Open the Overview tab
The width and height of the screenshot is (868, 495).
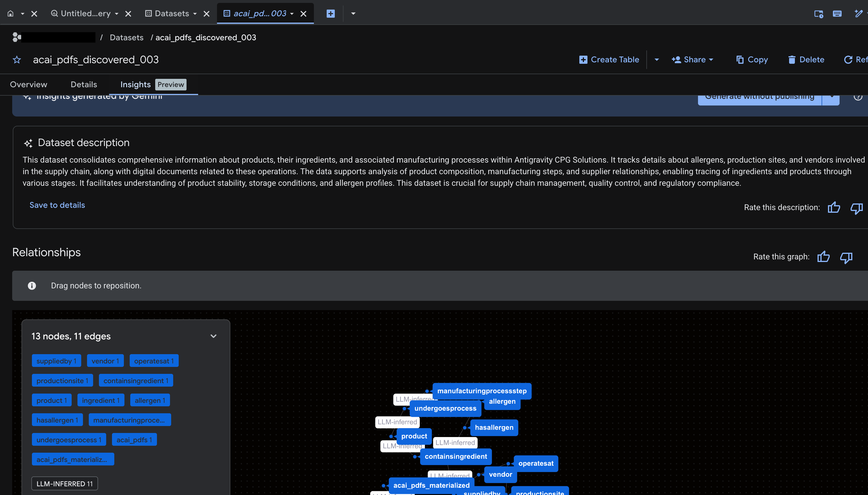point(28,84)
